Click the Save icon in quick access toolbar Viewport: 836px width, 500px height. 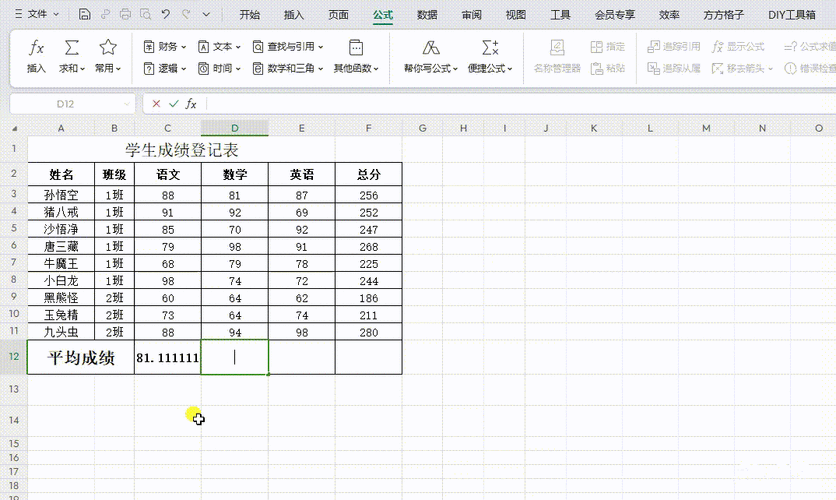click(84, 14)
